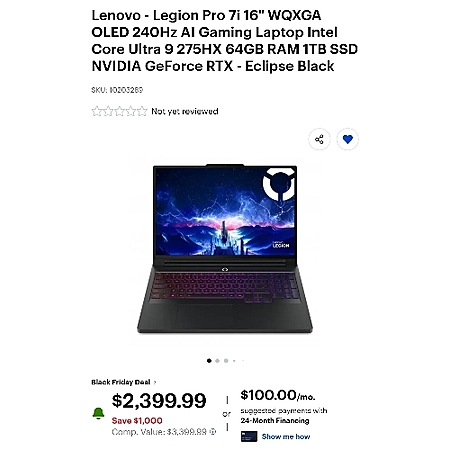Click the Lenovo Legion Pro 7i title
The height and width of the screenshot is (450, 450).
pos(225,41)
